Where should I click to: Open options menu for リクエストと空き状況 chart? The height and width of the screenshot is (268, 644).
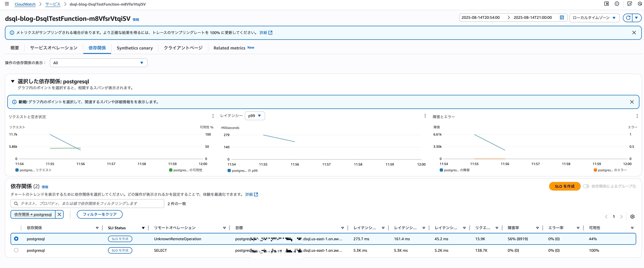tap(213, 116)
